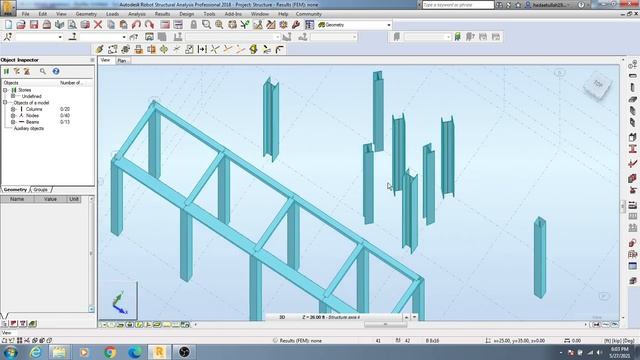Open the Geometry menu
The width and height of the screenshot is (640, 360).
86,14
